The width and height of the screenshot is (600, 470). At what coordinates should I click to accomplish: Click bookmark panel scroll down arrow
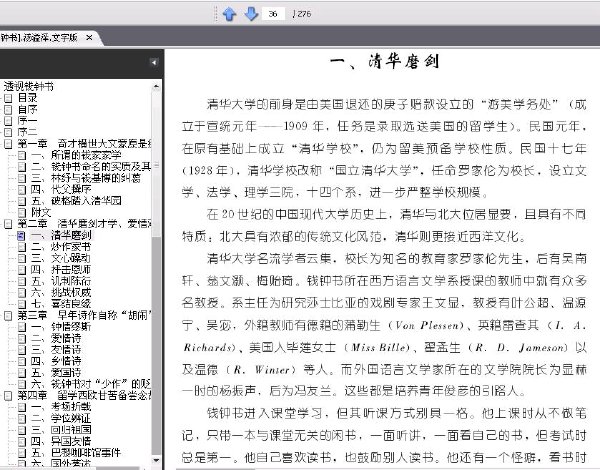tap(156, 460)
